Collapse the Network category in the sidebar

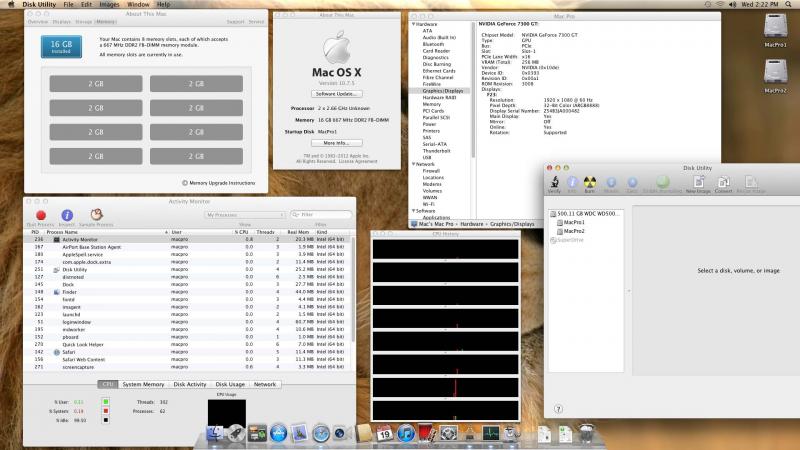pos(415,163)
